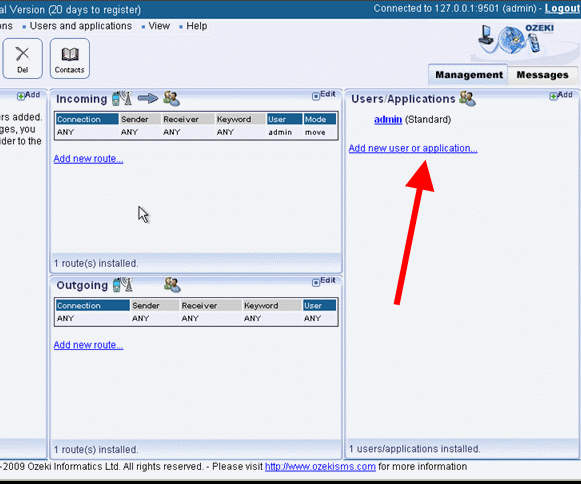The image size is (581, 484).
Task: Click Add new route under Incoming
Action: 88,159
